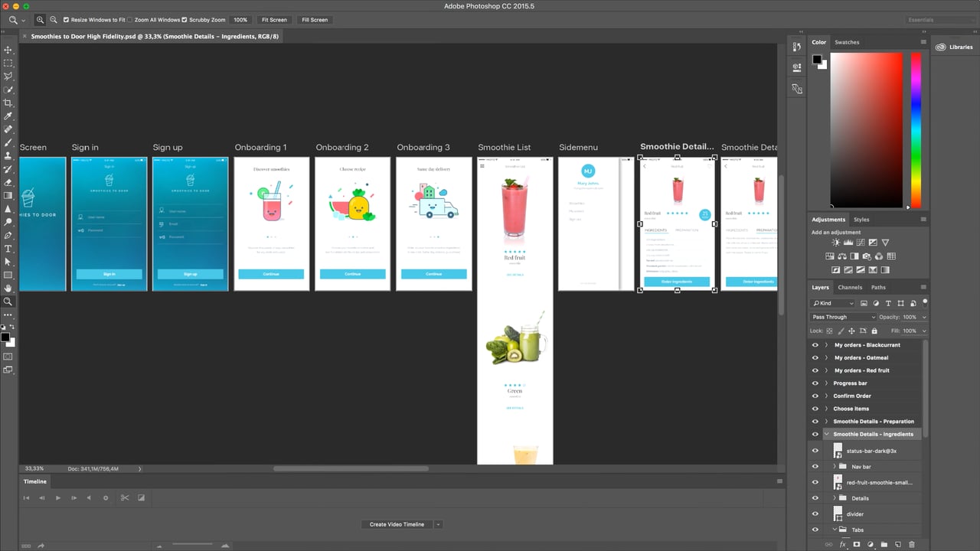Select the Horizontal Type tool
Image resolution: width=980 pixels, height=551 pixels.
pos(8,249)
